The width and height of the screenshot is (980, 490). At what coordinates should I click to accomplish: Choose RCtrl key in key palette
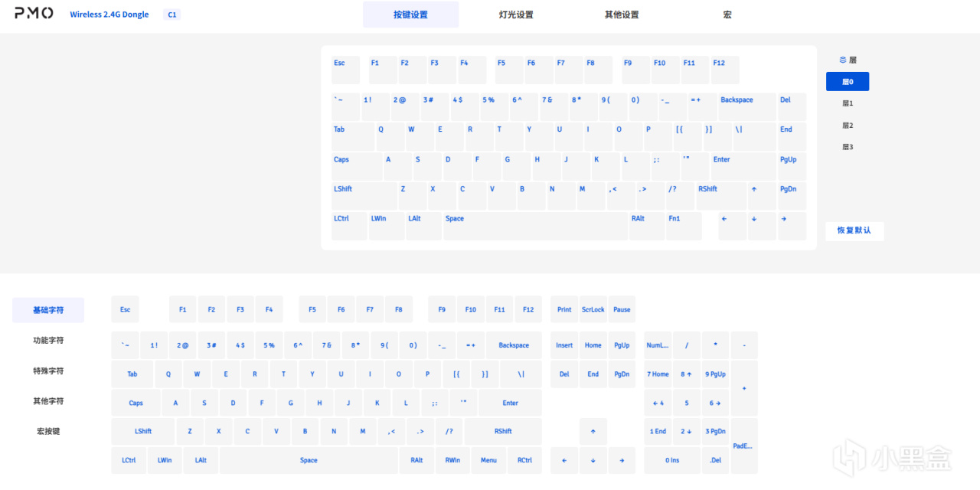click(524, 460)
